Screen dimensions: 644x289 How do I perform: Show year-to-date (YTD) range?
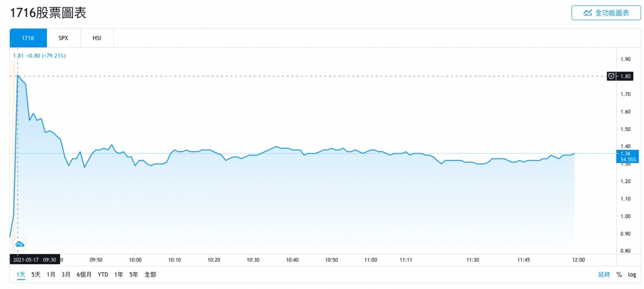[x=103, y=274]
